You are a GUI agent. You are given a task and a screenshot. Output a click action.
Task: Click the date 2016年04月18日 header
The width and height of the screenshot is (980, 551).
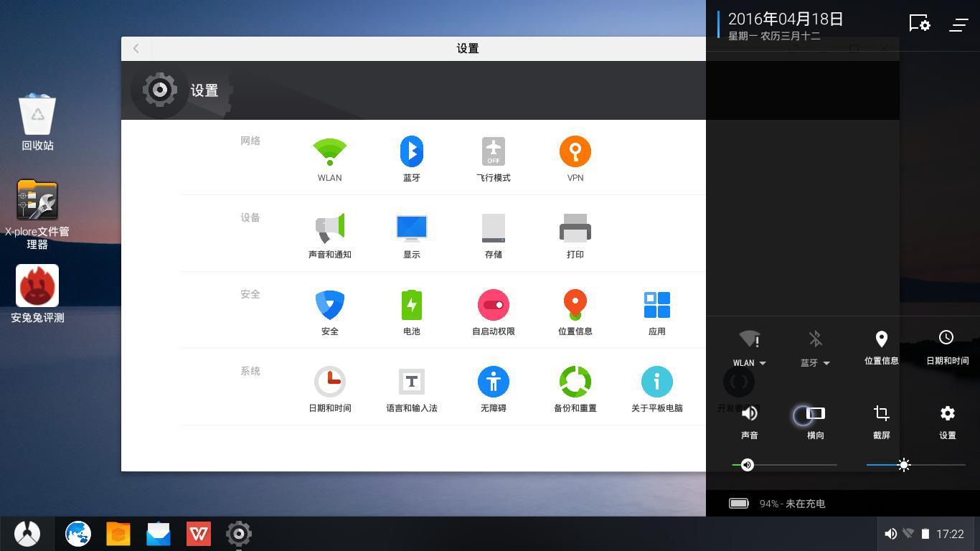point(786,19)
